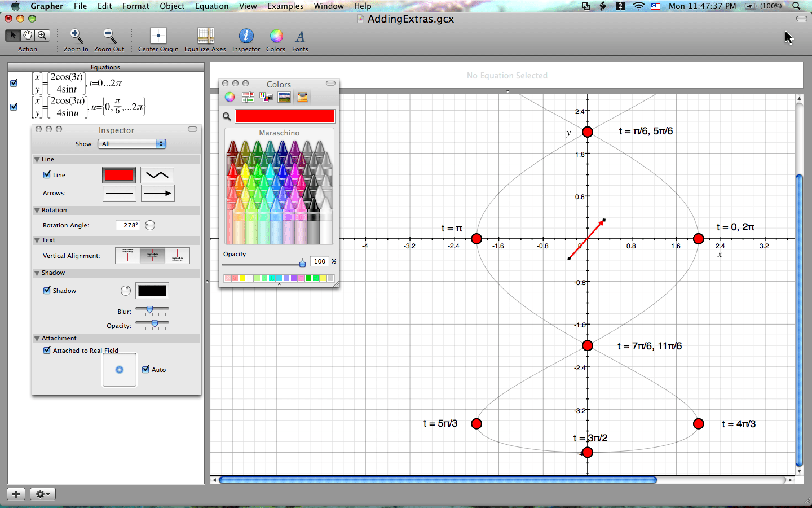Select the hand move tool
Viewport: 812px width, 508px height.
coord(28,35)
